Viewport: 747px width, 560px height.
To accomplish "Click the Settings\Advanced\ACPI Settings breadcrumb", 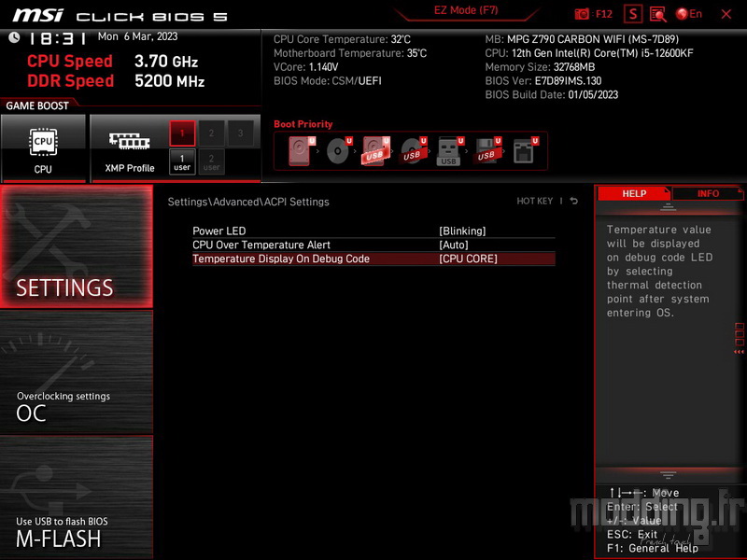I will 248,202.
